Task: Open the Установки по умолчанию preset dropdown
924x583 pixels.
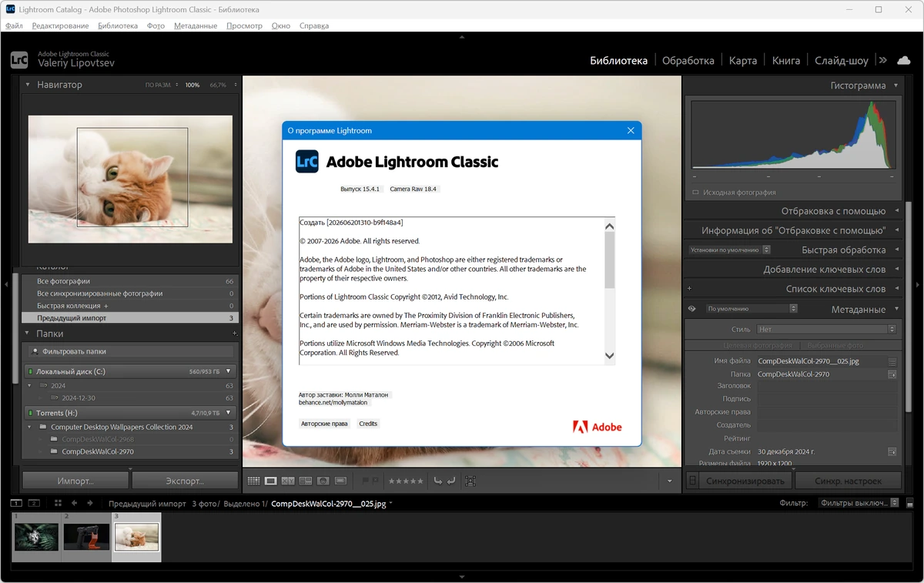Action: (729, 250)
